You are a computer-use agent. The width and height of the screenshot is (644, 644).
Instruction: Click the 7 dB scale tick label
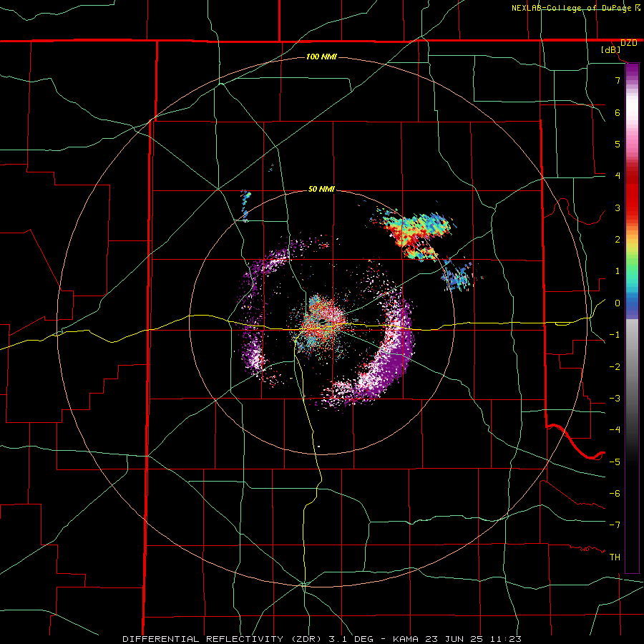coord(618,80)
